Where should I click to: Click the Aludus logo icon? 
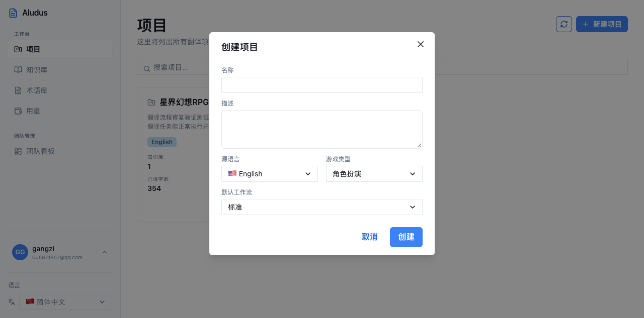13,13
